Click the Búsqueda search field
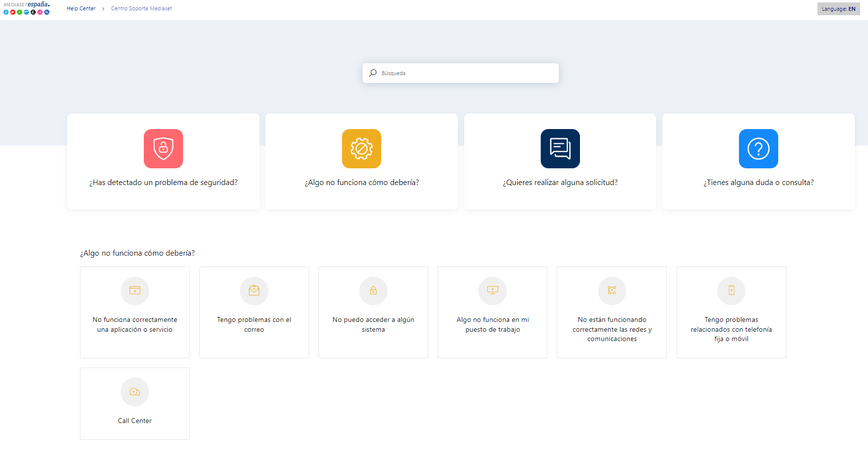The height and width of the screenshot is (449, 868). [x=466, y=73]
